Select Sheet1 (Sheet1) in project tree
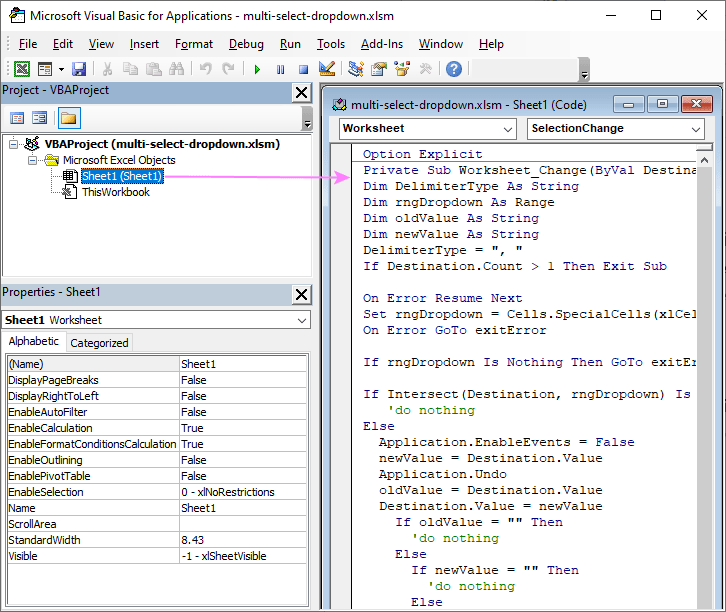 [122, 176]
